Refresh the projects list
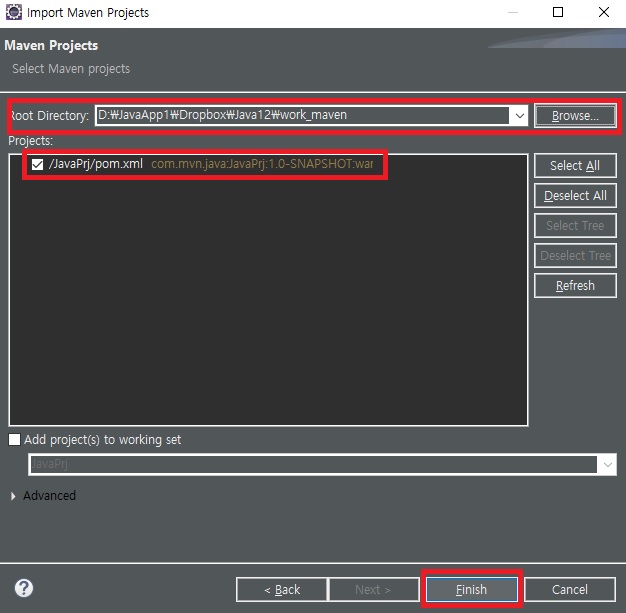The height and width of the screenshot is (613, 626). pyautogui.click(x=575, y=286)
